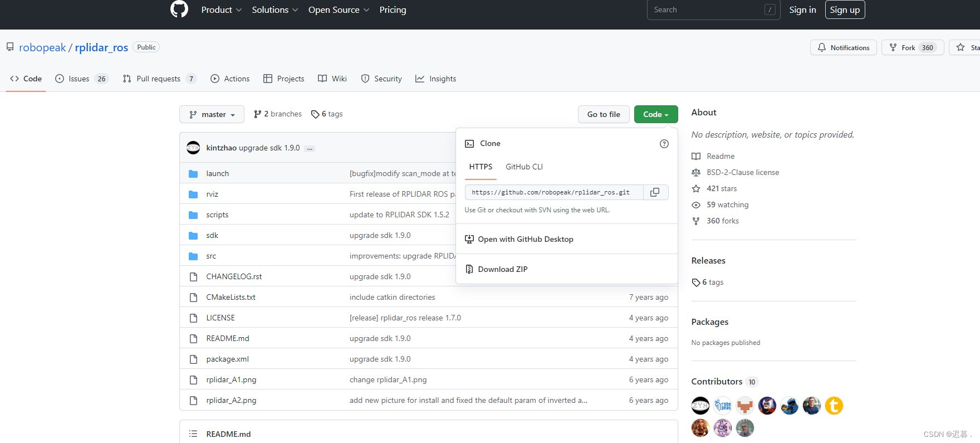Open rplidar_A1.png file
980x443 pixels.
[231, 379]
